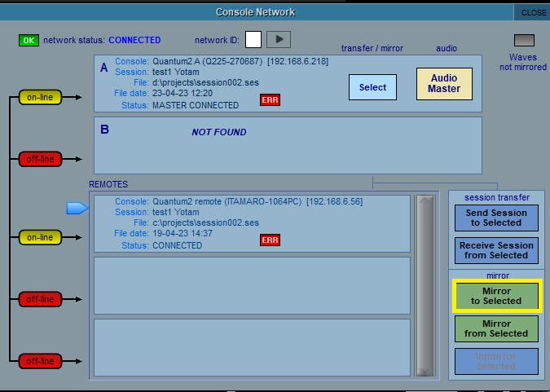The width and height of the screenshot is (550, 392).
Task: Click Receive Session from Selected
Action: [x=496, y=250]
